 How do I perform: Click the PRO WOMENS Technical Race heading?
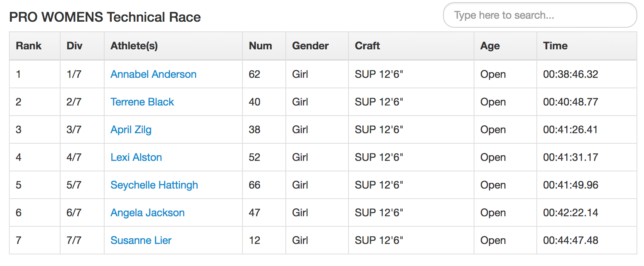105,17
